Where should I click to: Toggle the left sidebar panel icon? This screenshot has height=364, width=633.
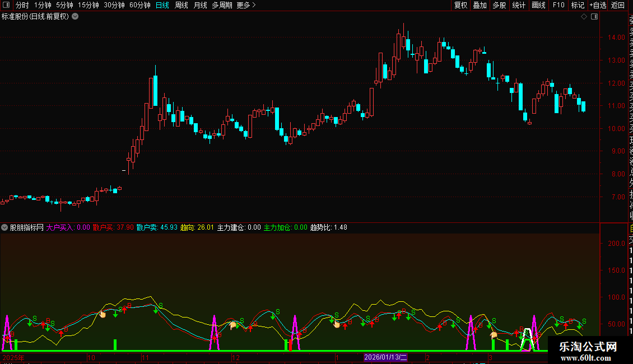6,5
